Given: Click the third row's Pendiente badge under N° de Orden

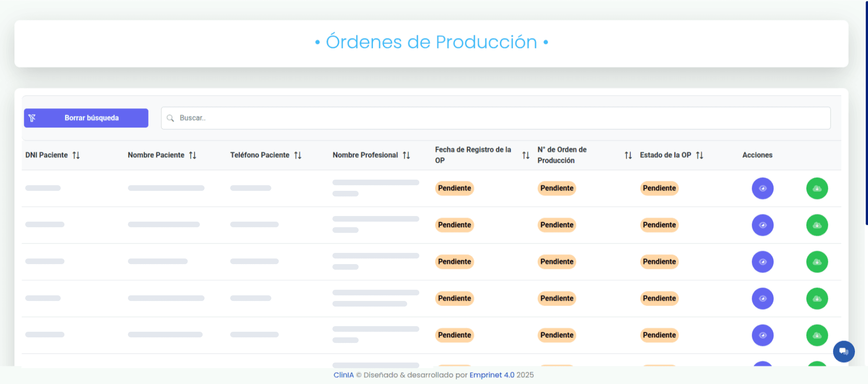Looking at the screenshot, I should pos(557,262).
